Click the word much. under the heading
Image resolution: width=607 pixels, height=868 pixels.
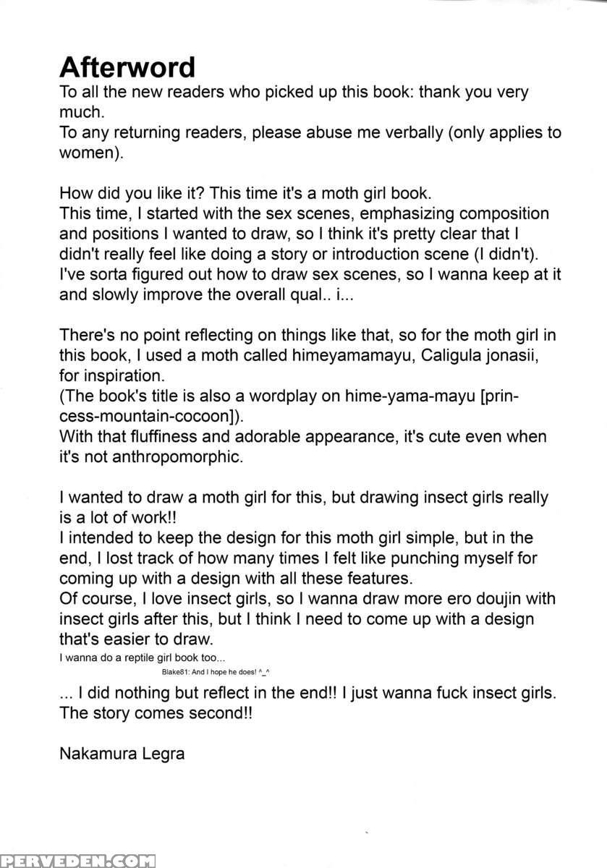82,113
